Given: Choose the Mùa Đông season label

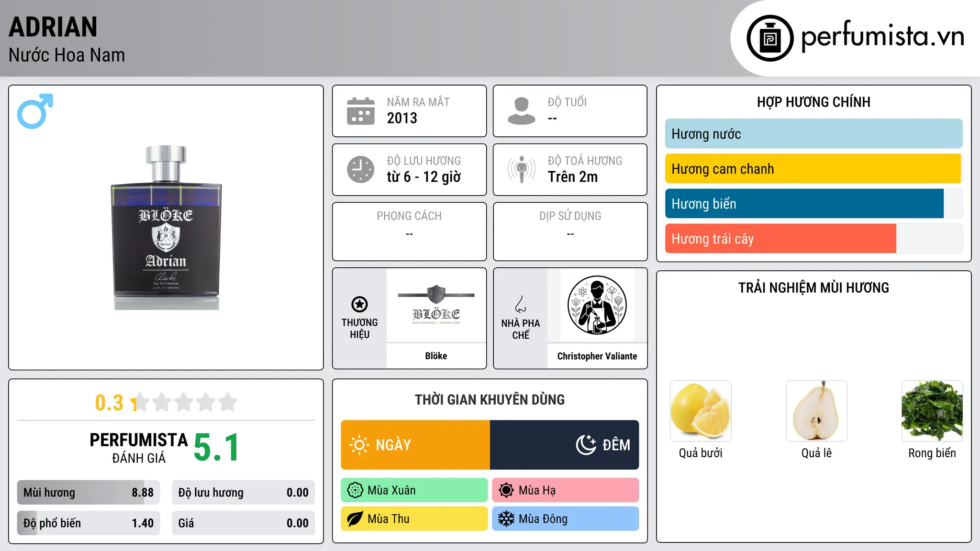Looking at the screenshot, I should 543,519.
